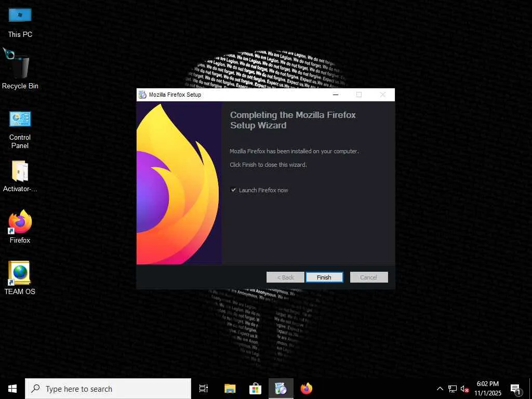
Task: Open the Action Center notifications icon
Action: click(515, 389)
